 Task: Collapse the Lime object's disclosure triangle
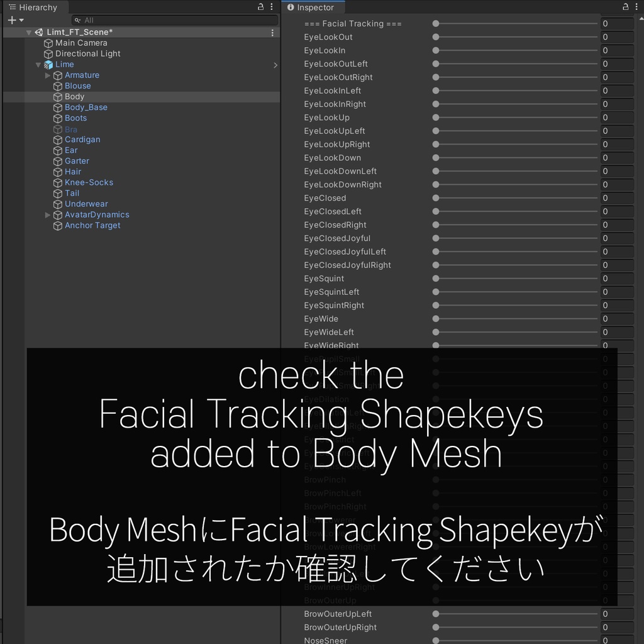pos(38,64)
